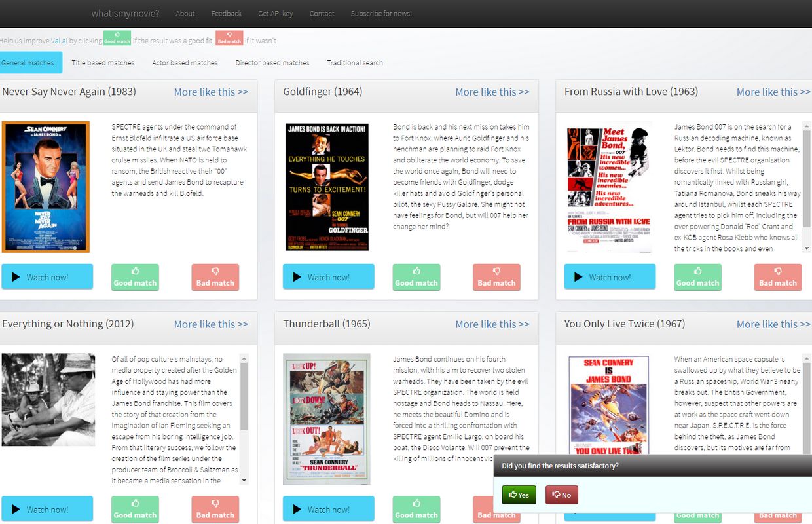Expand More like this for Thunderball
Image resolution: width=812 pixels, height=524 pixels.
click(x=492, y=324)
